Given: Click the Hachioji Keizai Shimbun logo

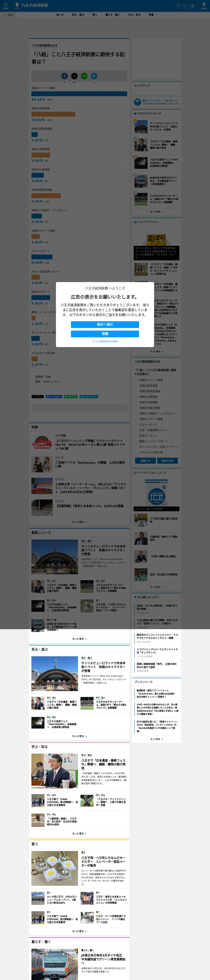Looking at the screenshot, I should tap(31, 5).
